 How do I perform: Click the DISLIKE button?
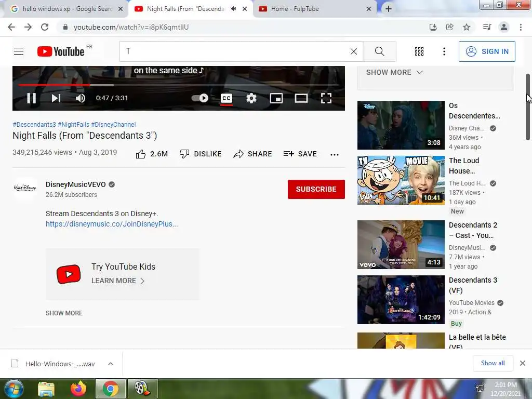(x=201, y=154)
